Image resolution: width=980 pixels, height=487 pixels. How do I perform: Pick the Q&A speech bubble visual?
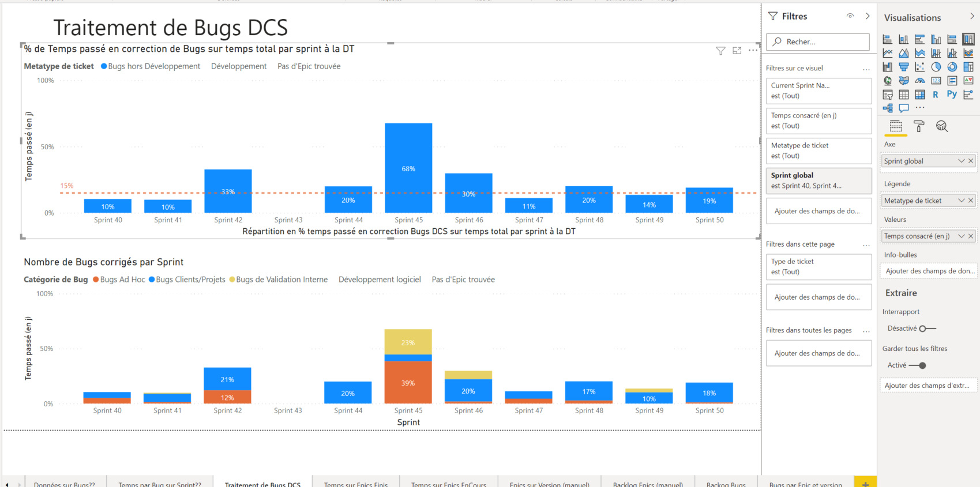903,108
